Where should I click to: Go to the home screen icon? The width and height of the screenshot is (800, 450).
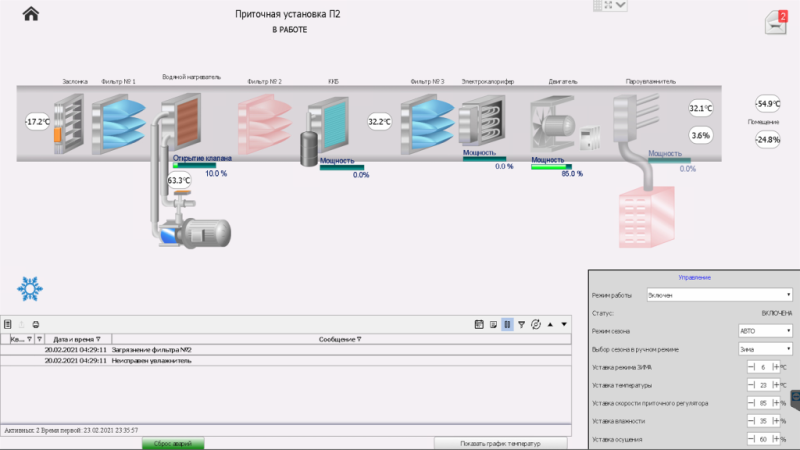[31, 14]
